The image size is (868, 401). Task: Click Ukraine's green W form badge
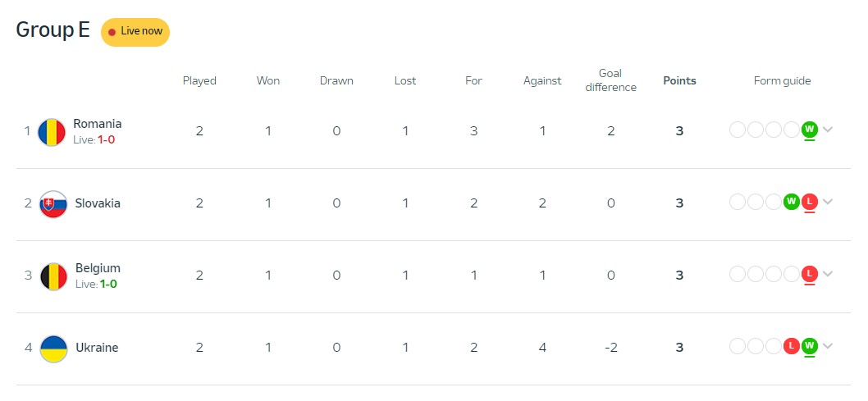click(809, 346)
